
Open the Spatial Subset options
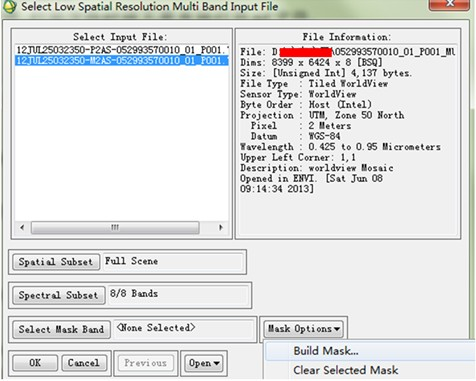click(x=56, y=262)
